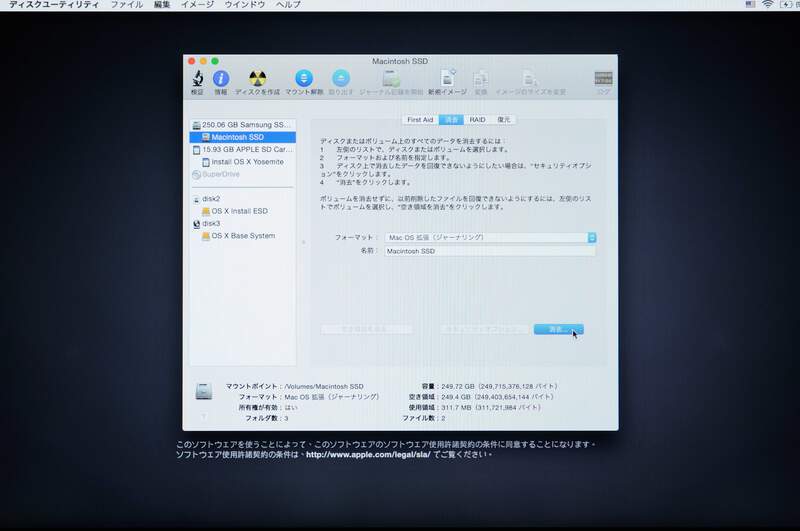The image size is (800, 531).
Task: Open the Edit menu in menu bar
Action: (162, 5)
